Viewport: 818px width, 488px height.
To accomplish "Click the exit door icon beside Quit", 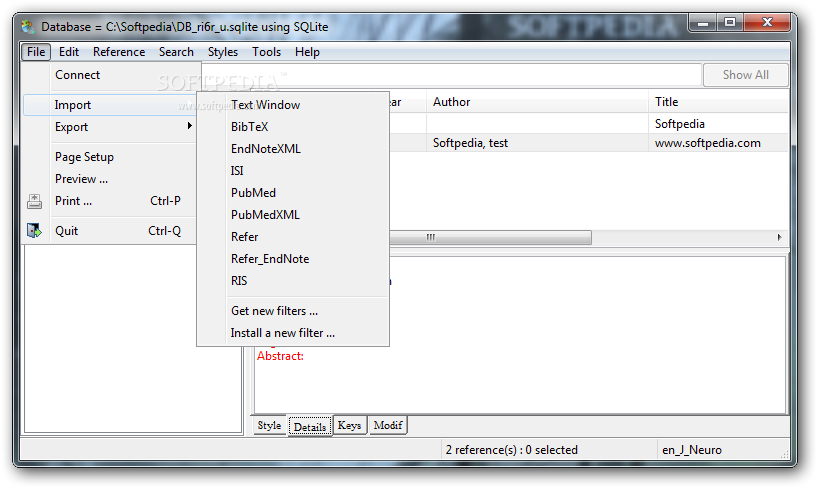I will [x=34, y=231].
